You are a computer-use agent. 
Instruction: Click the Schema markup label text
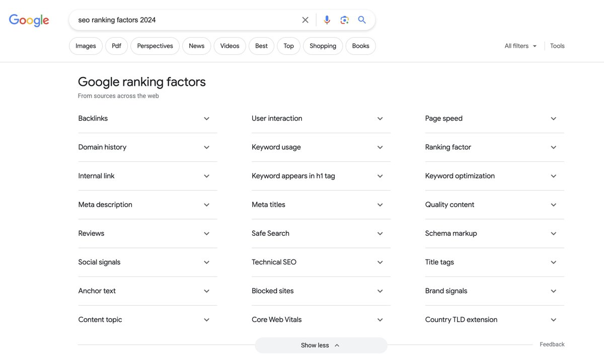[451, 233]
